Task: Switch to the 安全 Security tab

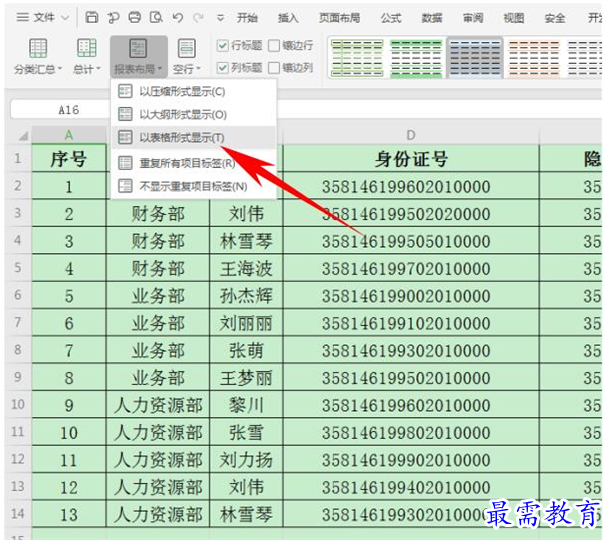Action: (555, 18)
